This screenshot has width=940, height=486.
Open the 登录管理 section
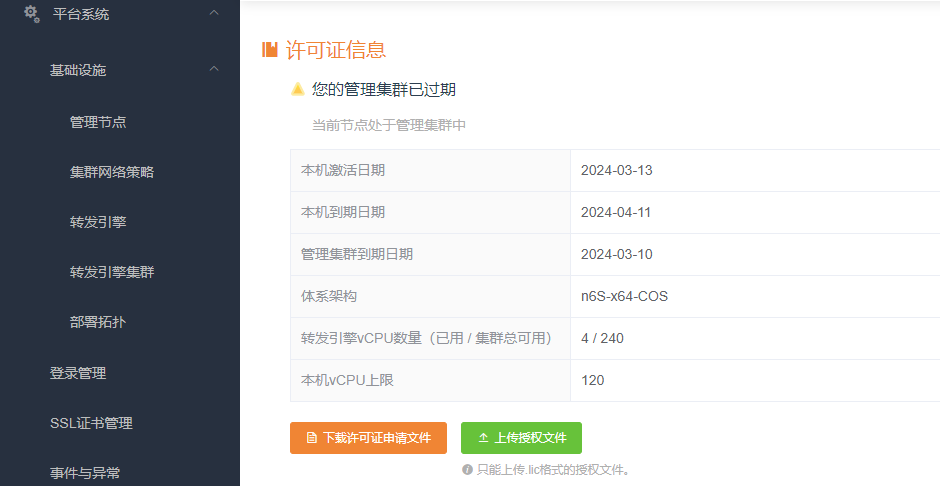[x=78, y=373]
